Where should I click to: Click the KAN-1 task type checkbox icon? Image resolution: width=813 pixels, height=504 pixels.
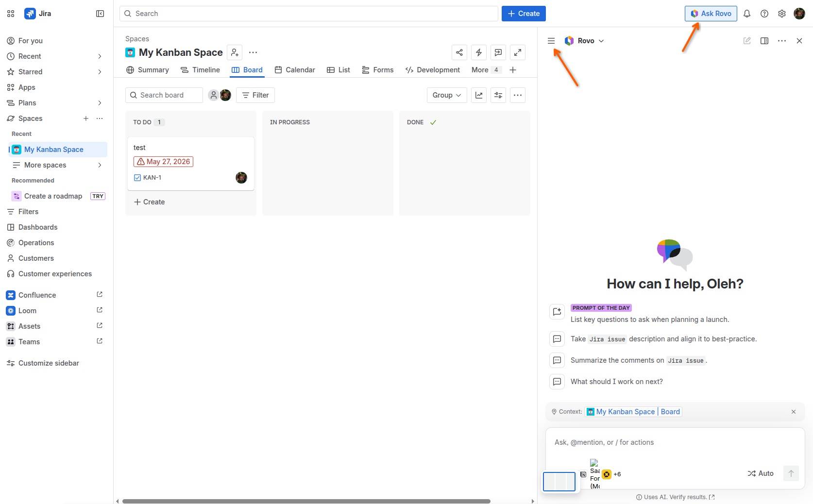[137, 178]
